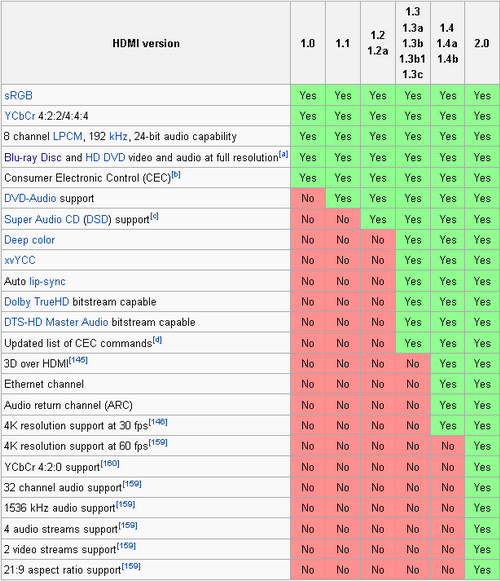Open the xvYCC link
500x581 pixels.
[20, 260]
